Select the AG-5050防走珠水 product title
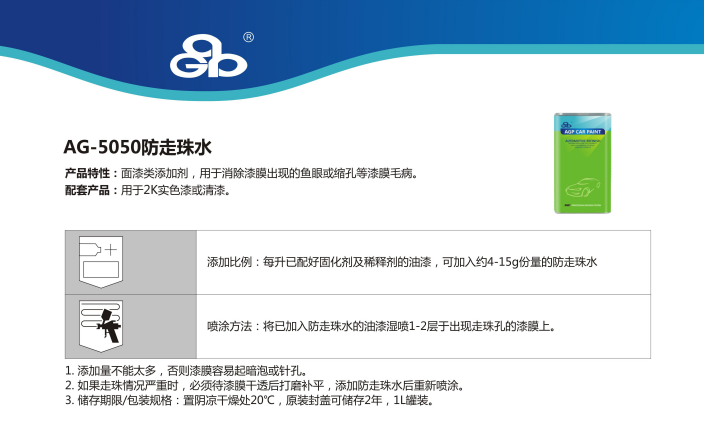Viewport: 704px width, 443px height. [x=137, y=147]
